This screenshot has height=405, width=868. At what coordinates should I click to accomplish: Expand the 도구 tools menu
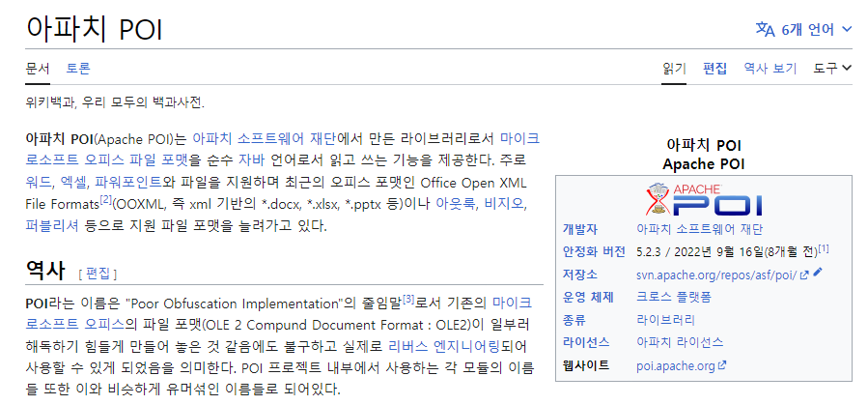coord(832,69)
